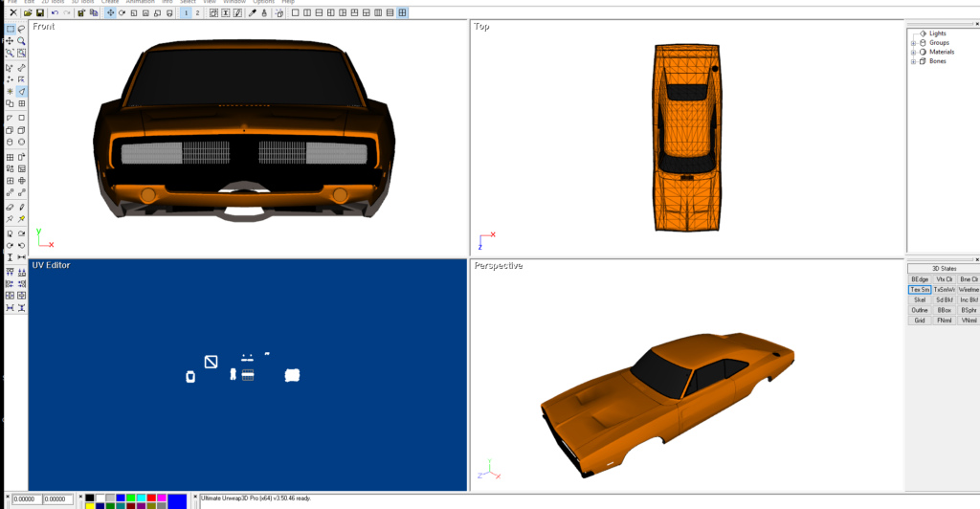Click the eyedropper icon in toolbar

[x=252, y=13]
